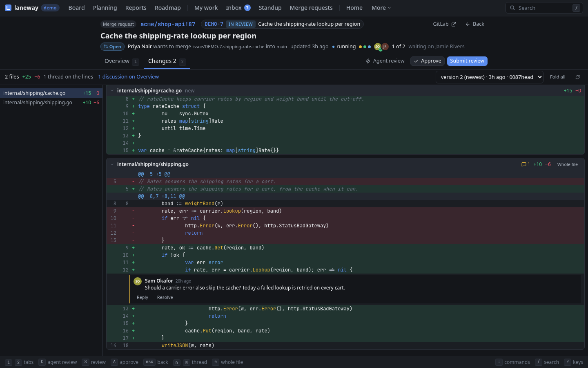
Task: Click the demo badge
Action: [x=50, y=8]
